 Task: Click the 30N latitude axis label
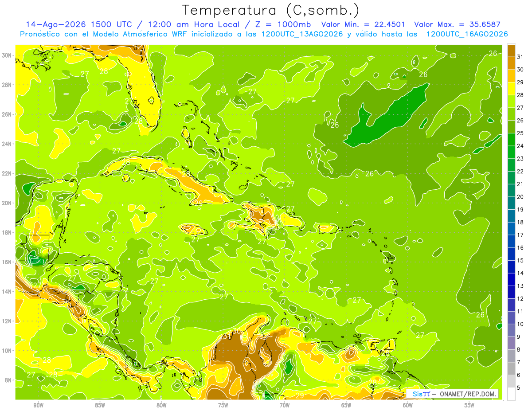pyautogui.click(x=8, y=55)
